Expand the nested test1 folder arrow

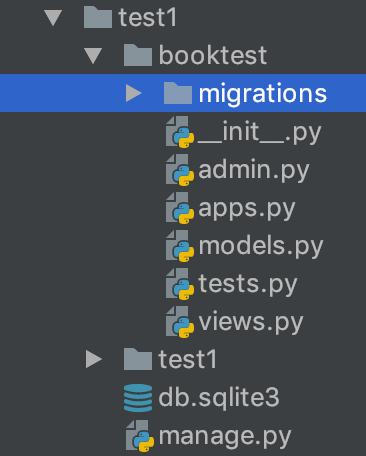pos(94,359)
